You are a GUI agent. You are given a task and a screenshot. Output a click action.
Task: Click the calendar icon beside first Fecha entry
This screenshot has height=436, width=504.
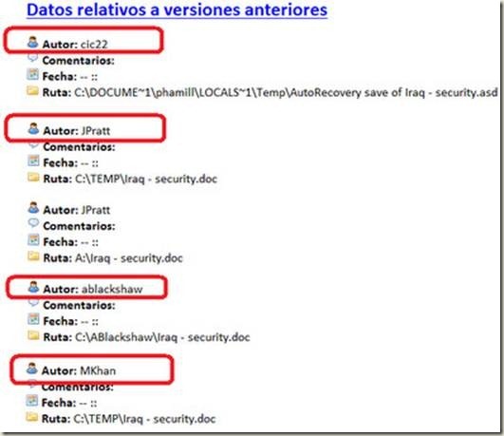pyautogui.click(x=33, y=74)
